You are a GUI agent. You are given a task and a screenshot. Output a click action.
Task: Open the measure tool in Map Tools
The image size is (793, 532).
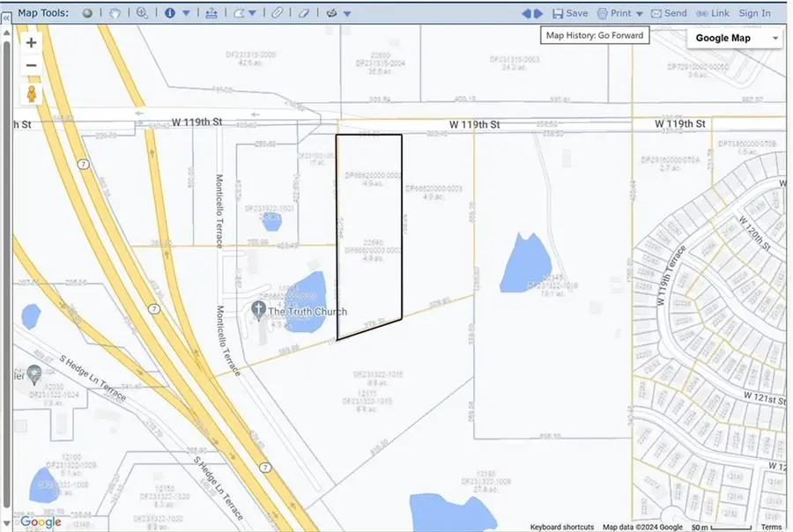point(211,13)
